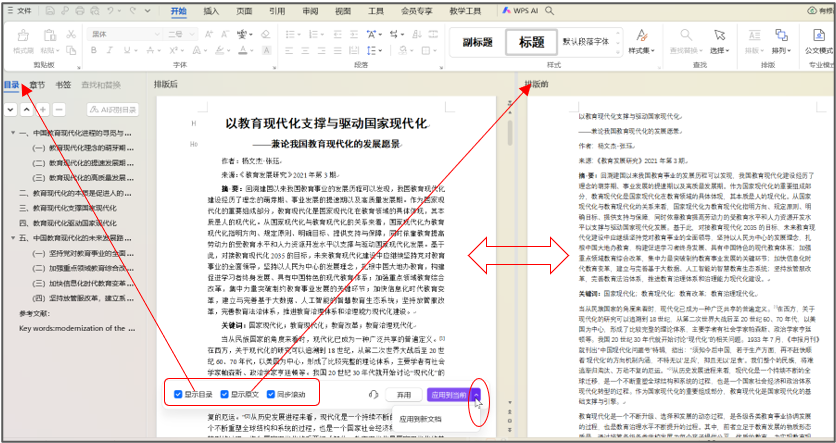Screen dimensions: 836x443
Task: Switch to the 引用 ribbon tab
Action: coord(277,11)
